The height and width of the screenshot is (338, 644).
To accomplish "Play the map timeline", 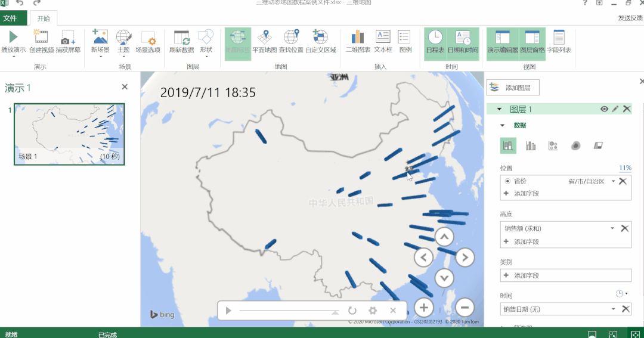I will (229, 311).
